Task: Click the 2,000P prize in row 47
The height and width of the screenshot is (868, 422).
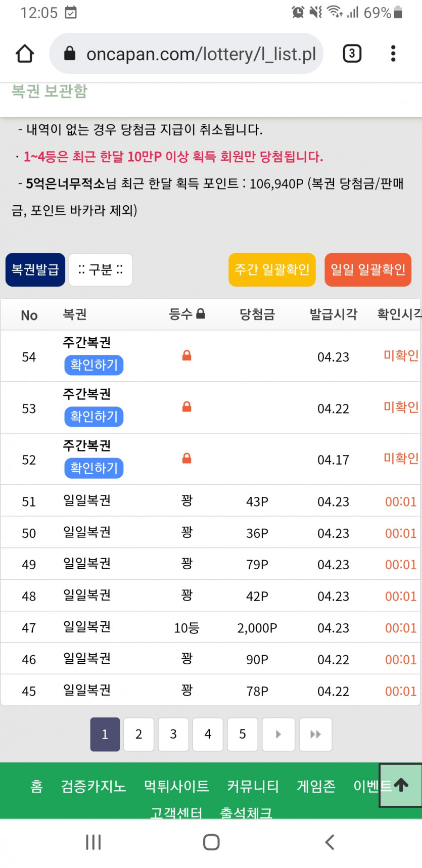Action: coord(257,628)
